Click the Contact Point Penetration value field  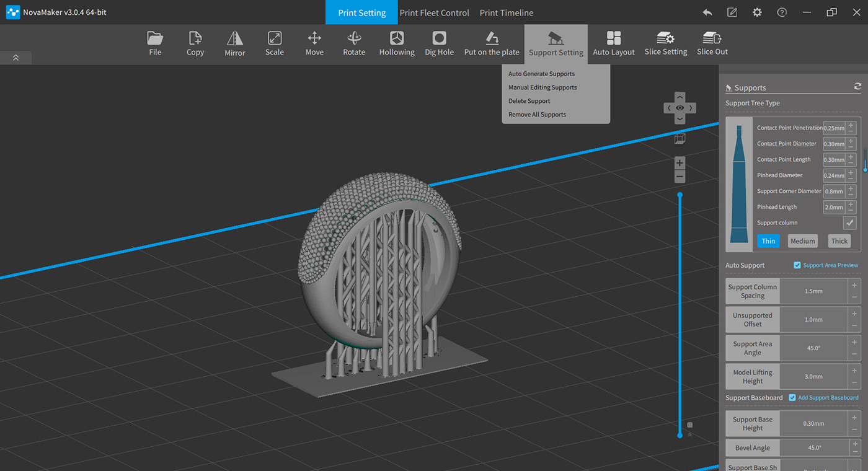835,128
